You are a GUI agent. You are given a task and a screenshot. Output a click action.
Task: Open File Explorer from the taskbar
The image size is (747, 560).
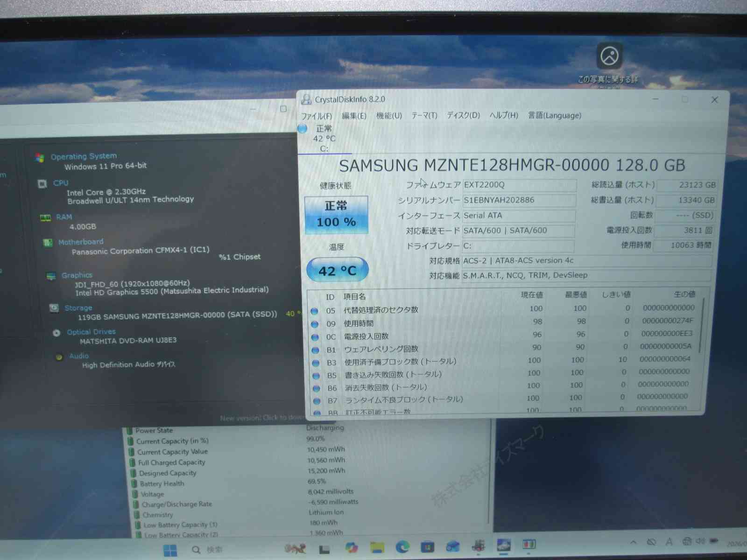[x=377, y=547]
